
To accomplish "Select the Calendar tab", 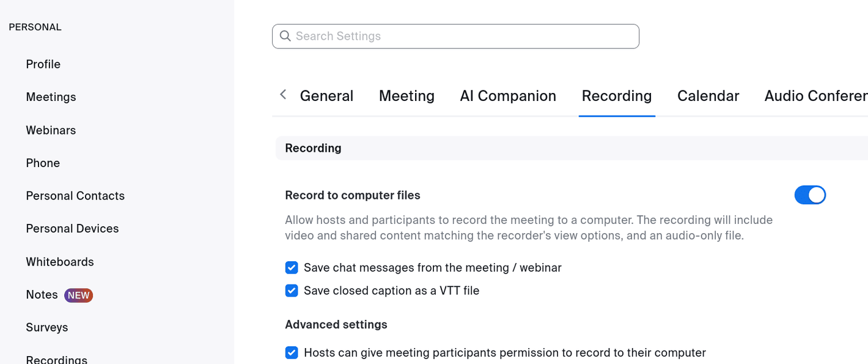I will click(x=708, y=96).
